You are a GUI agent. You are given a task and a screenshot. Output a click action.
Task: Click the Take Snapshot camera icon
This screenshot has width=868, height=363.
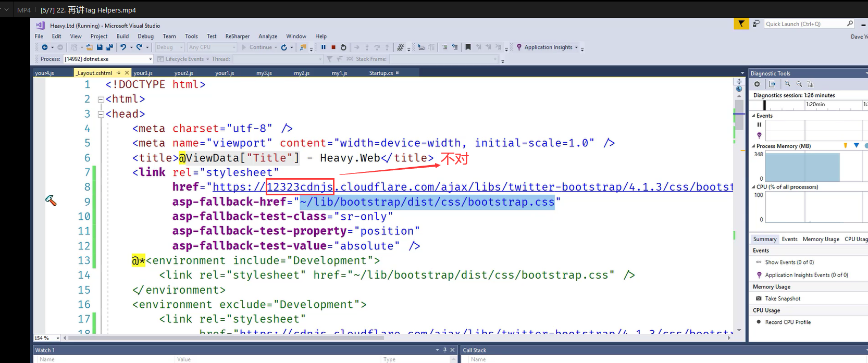point(759,298)
